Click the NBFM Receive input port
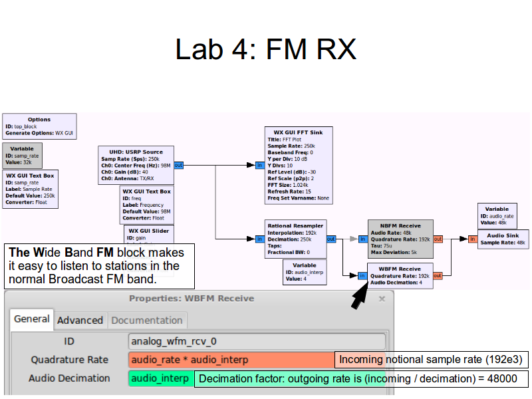 [x=362, y=239]
